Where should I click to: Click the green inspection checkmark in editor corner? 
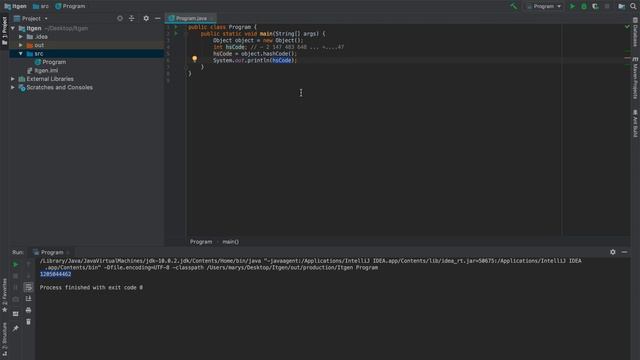click(x=627, y=27)
